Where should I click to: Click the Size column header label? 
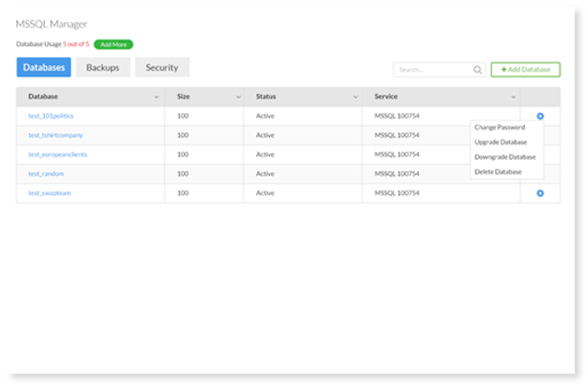tap(184, 97)
